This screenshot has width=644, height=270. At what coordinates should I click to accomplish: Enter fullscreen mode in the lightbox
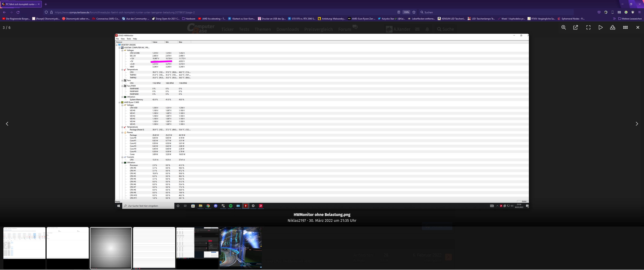588,28
